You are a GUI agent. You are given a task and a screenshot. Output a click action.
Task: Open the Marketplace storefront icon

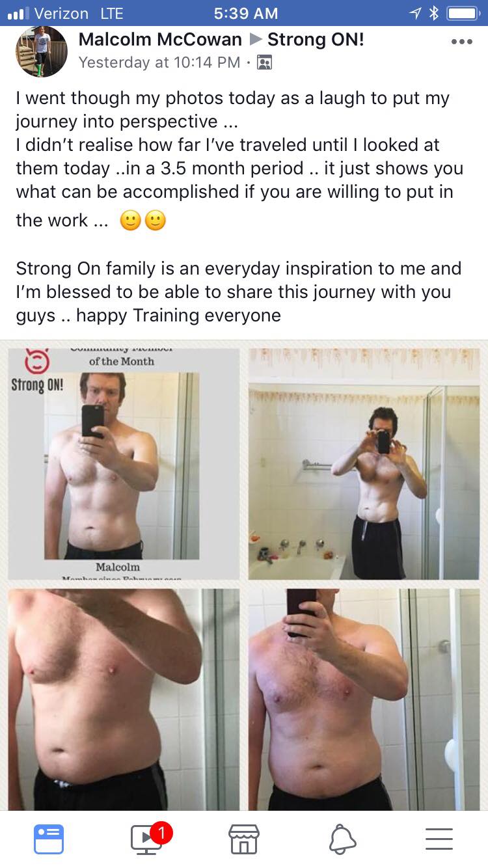point(244,839)
